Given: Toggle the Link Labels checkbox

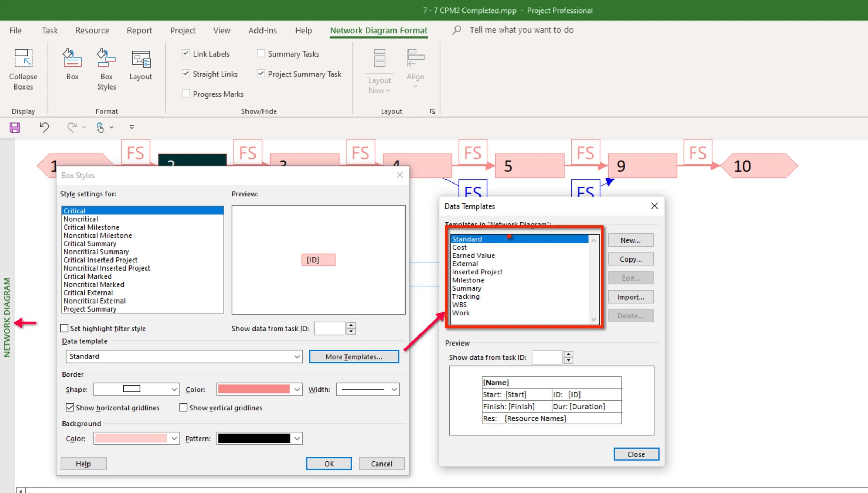Looking at the screenshot, I should coord(186,53).
